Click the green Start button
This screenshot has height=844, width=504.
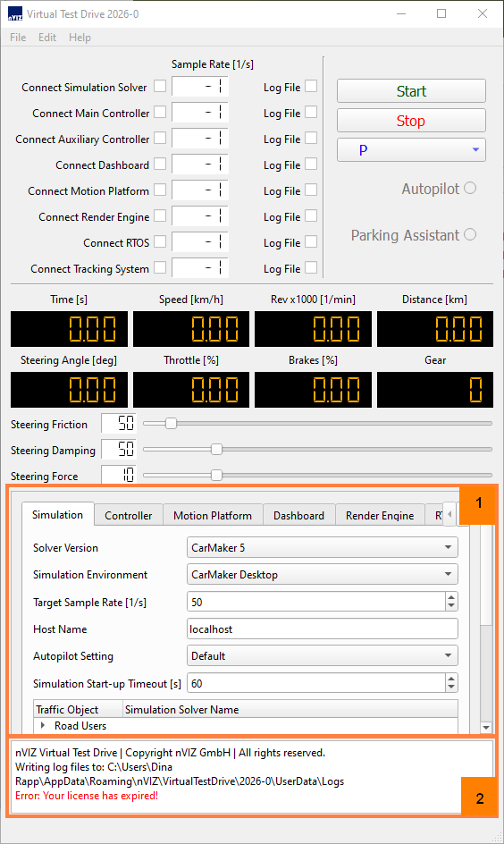tap(411, 91)
